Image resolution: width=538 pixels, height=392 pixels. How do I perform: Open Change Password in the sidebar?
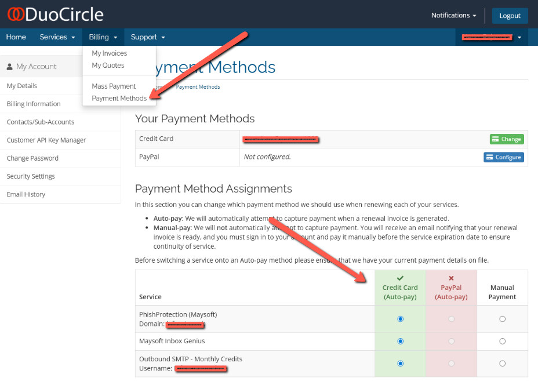[x=60, y=158]
